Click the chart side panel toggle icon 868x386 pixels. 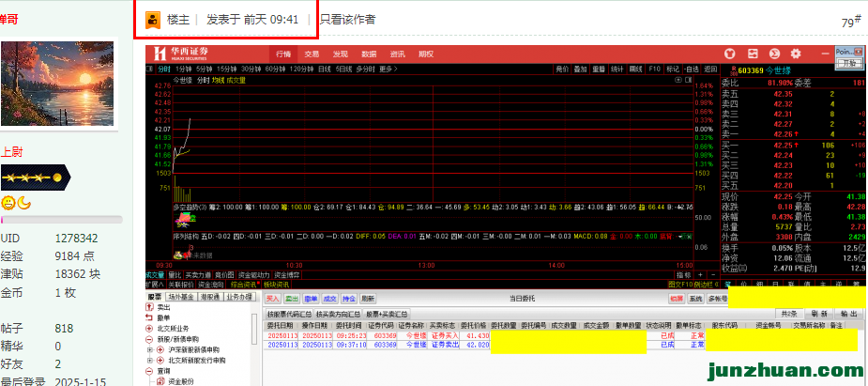pos(689,81)
